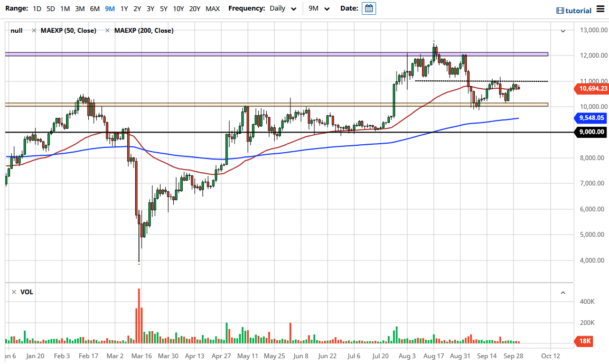Click the 9,000.00 horizontal line tag

(x=591, y=132)
